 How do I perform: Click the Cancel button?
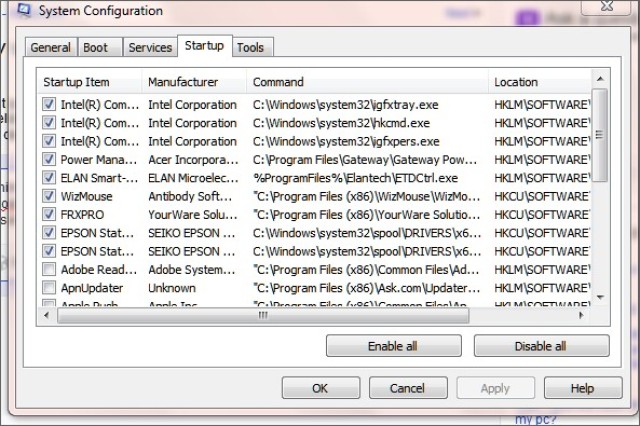(x=408, y=388)
